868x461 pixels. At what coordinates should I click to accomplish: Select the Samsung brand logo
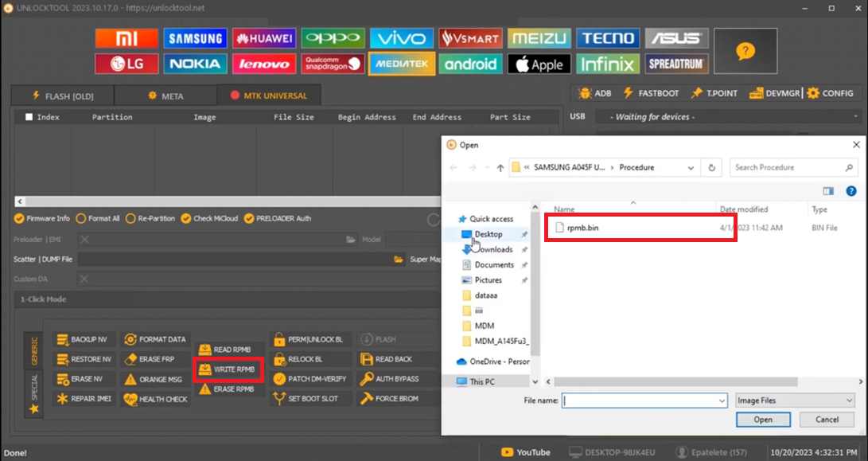(x=195, y=38)
